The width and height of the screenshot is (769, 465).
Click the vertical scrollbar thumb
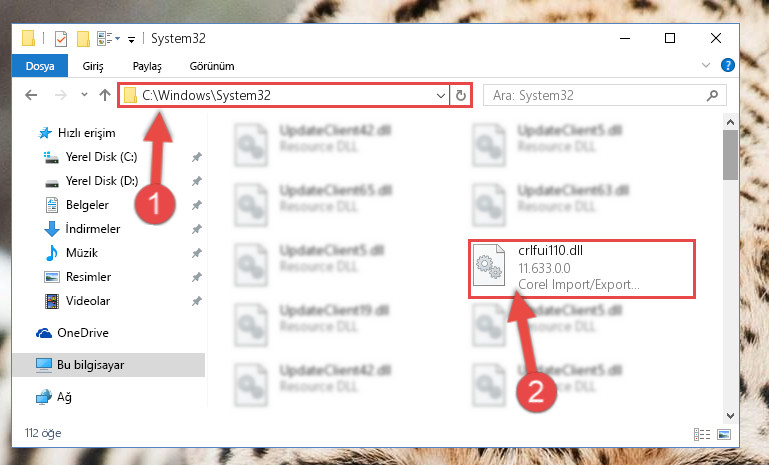click(x=730, y=155)
